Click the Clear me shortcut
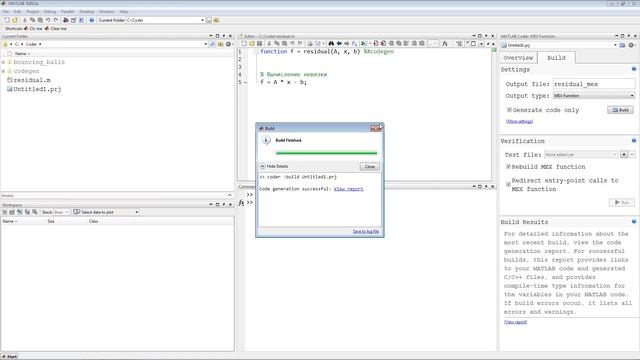640x360 pixels. pyautogui.click(x=56, y=29)
